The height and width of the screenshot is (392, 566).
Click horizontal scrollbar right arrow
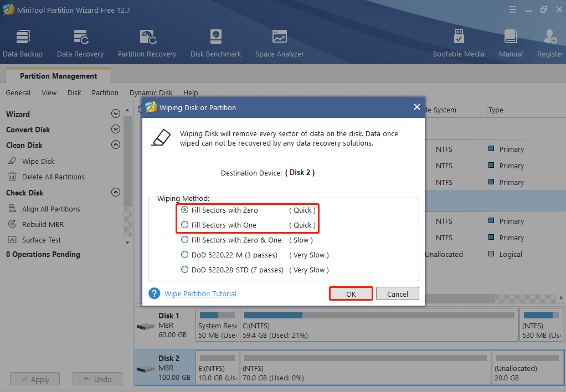pos(562,298)
